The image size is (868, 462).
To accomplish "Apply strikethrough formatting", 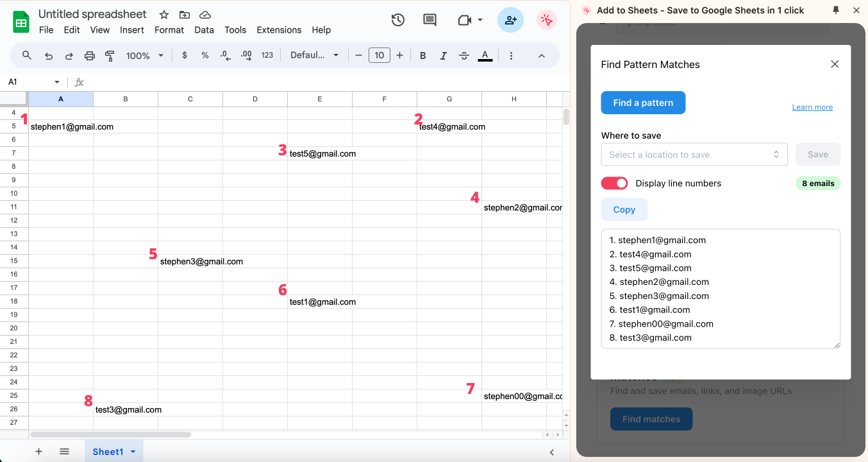I will point(464,56).
